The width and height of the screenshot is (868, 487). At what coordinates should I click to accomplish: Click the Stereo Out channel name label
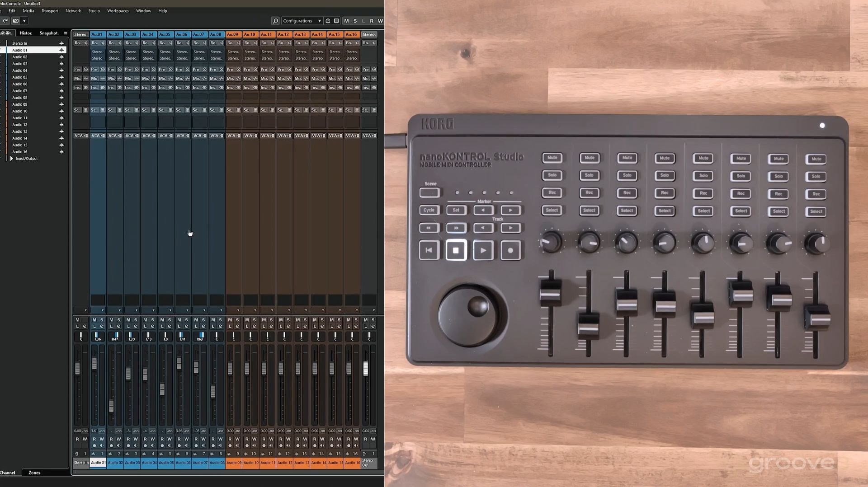point(369,463)
